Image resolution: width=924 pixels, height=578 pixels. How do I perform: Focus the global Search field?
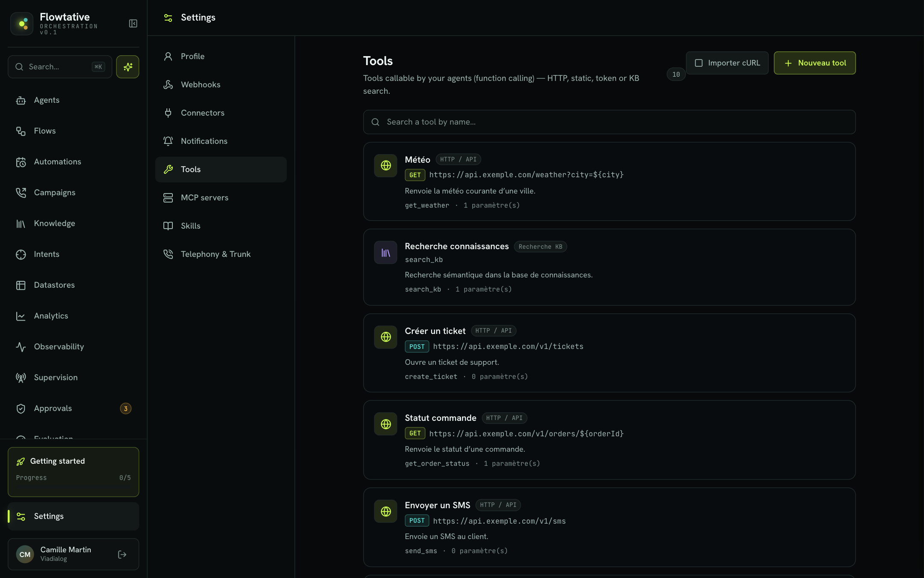[60, 67]
